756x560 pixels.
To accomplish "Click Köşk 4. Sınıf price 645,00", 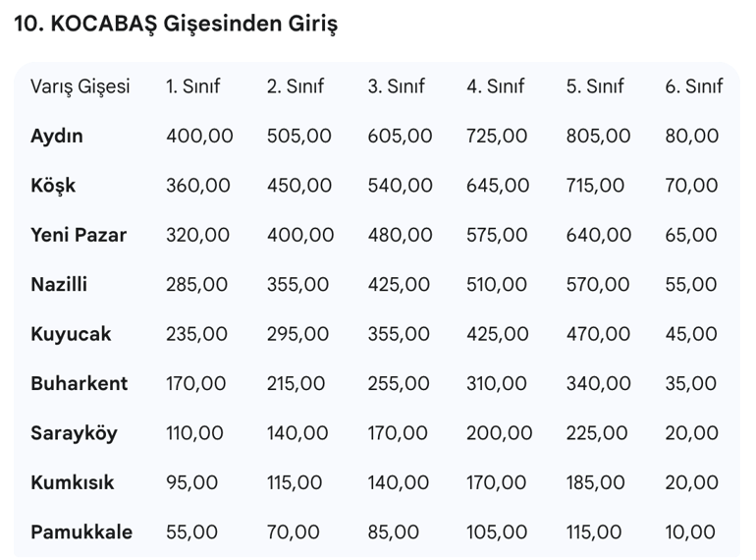I will pyautogui.click(x=498, y=186).
